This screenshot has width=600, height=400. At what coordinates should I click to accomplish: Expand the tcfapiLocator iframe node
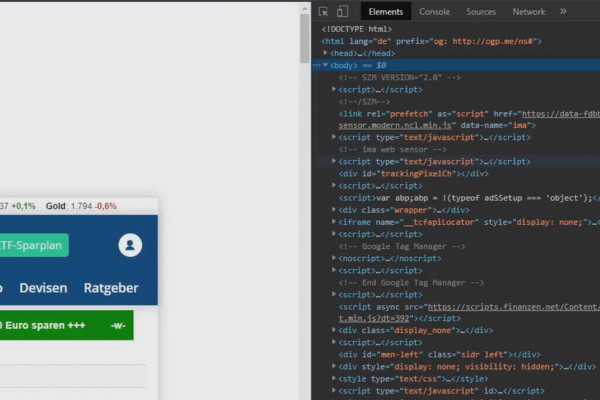click(x=334, y=222)
